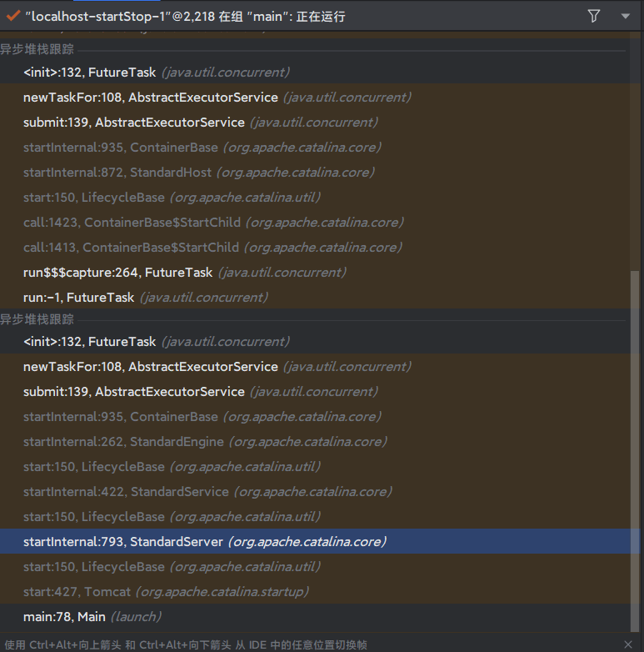Click the filter frames funnel icon

594,16
